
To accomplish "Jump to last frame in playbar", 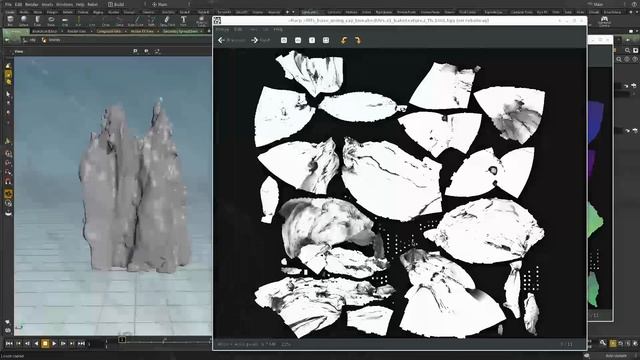I will click(81, 344).
